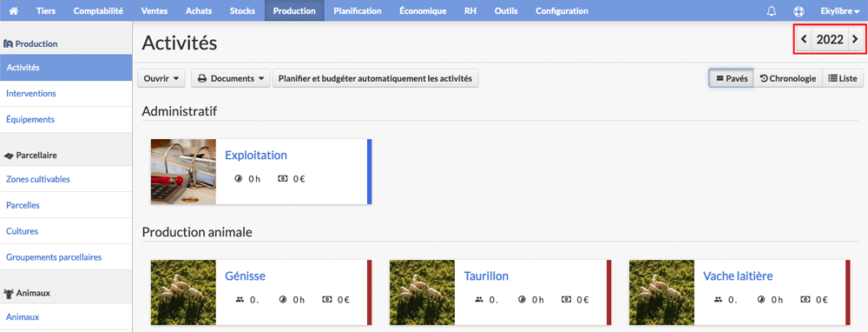Click the Vache laitière animal count icon
Screen dimensions: 868x332
(718, 299)
